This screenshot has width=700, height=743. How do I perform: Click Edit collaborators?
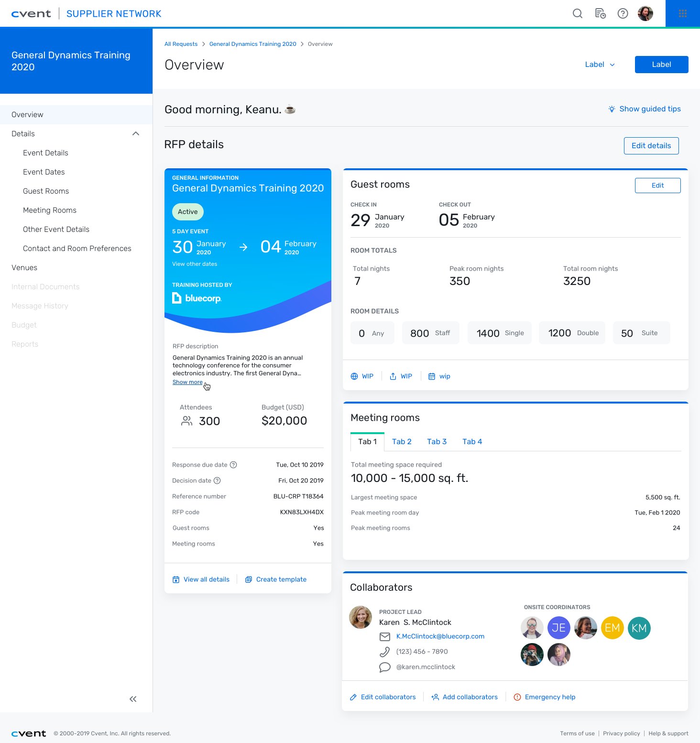[x=383, y=697]
